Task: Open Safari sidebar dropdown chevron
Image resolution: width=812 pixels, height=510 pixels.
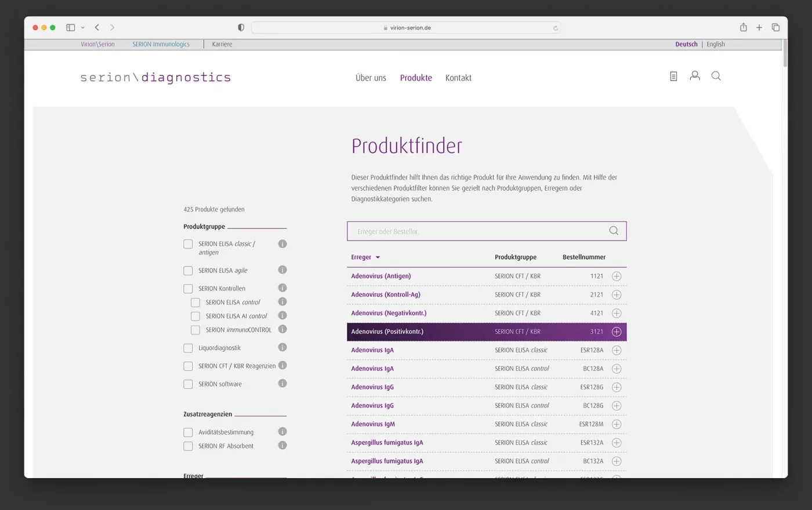Action: [83, 27]
